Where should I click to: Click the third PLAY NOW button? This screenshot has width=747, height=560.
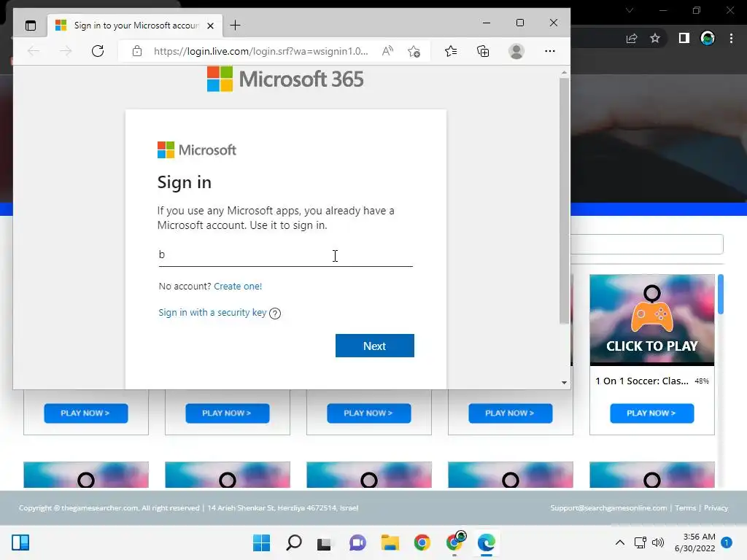coord(368,413)
